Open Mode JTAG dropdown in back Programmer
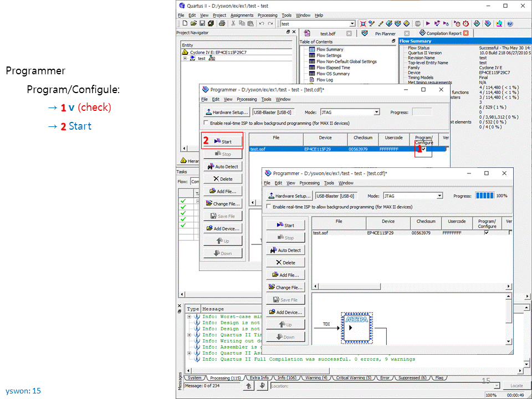The height and width of the screenshot is (399, 532). coord(376,112)
